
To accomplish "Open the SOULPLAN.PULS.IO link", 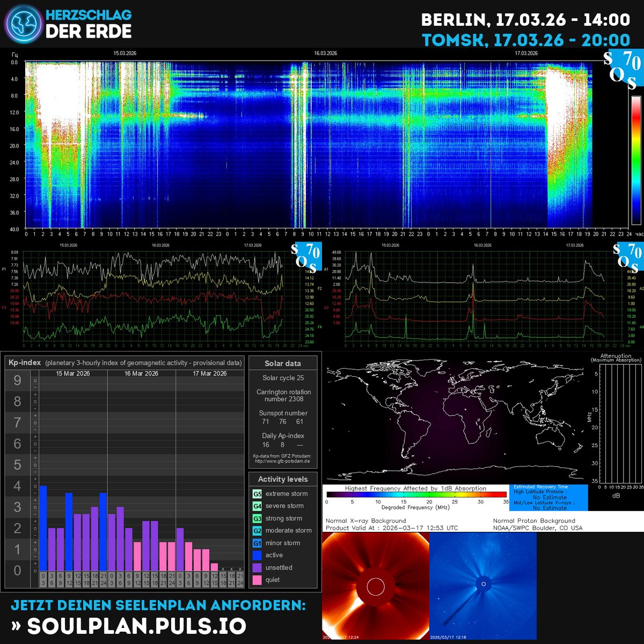I will pos(134,626).
